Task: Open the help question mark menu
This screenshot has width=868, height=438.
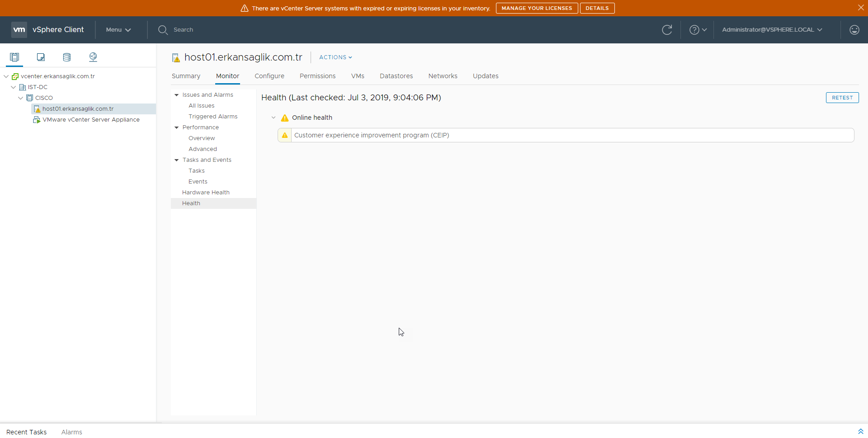Action: pos(698,30)
